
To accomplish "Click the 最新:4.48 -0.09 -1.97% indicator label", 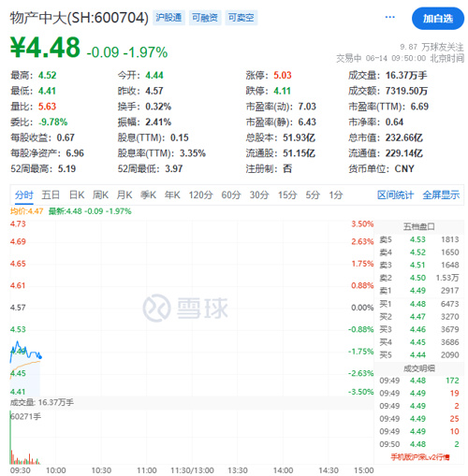I will point(90,211).
